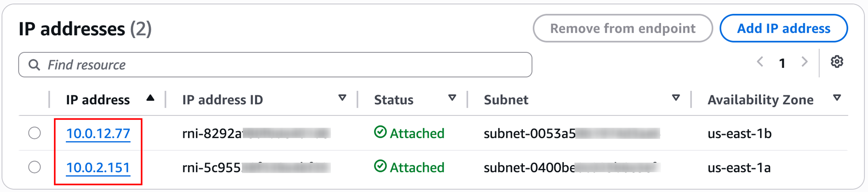This screenshot has width=868, height=192.
Task: Sort by IP address ascending arrow
Action: (150, 98)
